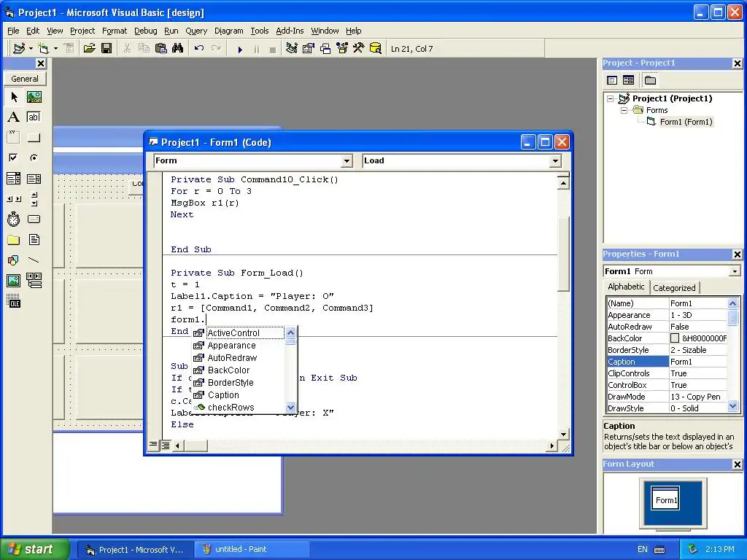747x560 pixels.
Task: Select the Frame control tool
Action: 13,138
